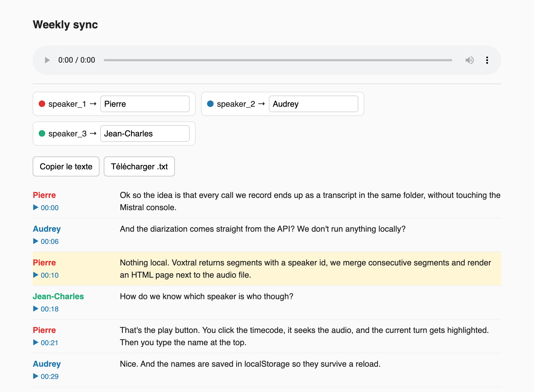Click the green dot next to speaker_3
The image size is (534, 392).
click(x=42, y=133)
